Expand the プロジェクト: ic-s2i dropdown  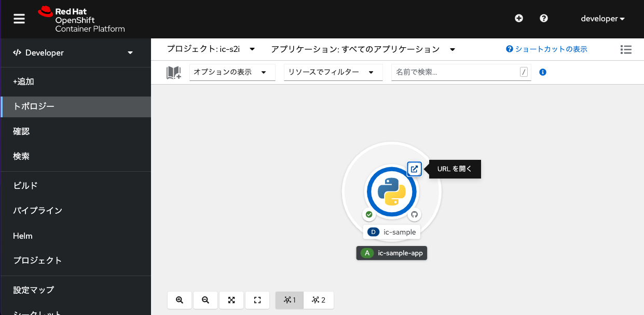coord(211,49)
